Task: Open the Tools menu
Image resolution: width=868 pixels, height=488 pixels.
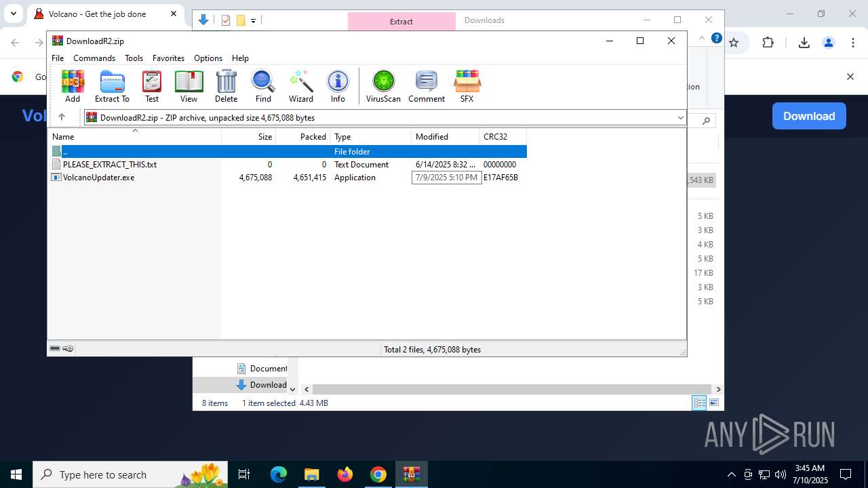Action: (x=134, y=58)
